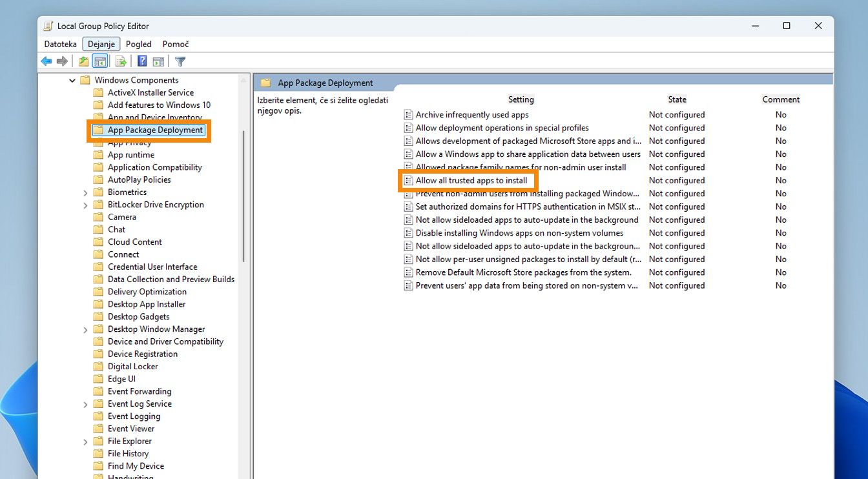Select 'Set authorized domains for HTTPS authentication' policy

pos(528,207)
